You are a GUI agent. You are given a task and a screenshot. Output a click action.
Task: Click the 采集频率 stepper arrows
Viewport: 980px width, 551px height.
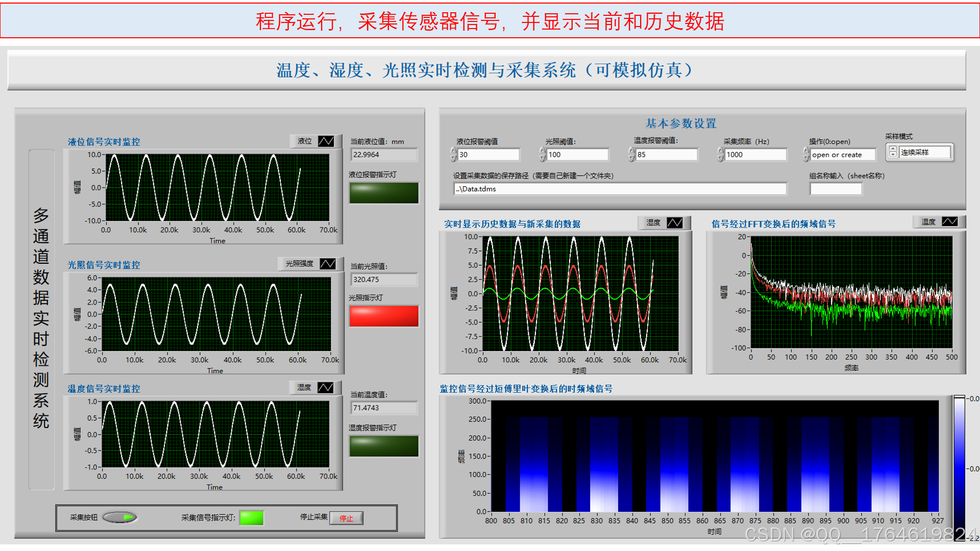[721, 155]
